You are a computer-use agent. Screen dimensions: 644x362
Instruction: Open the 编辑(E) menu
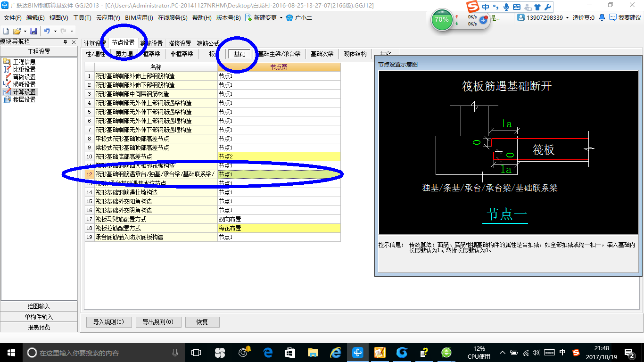point(35,18)
